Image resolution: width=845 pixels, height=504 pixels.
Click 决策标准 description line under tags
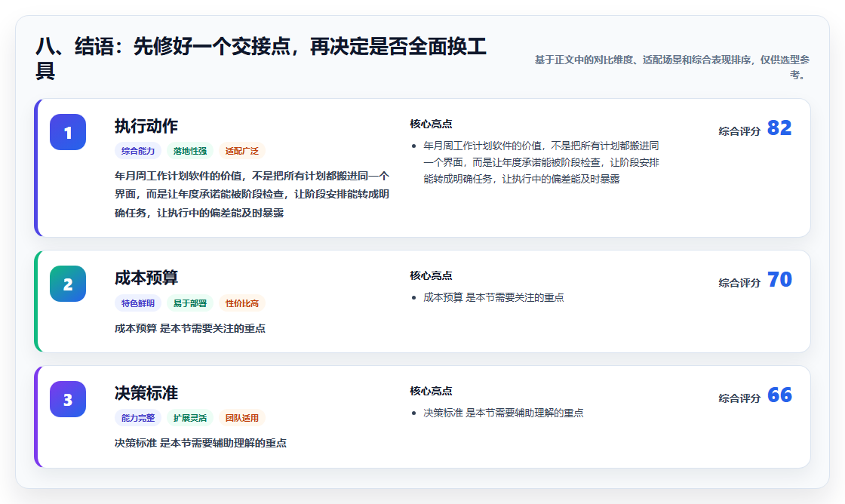click(x=201, y=443)
